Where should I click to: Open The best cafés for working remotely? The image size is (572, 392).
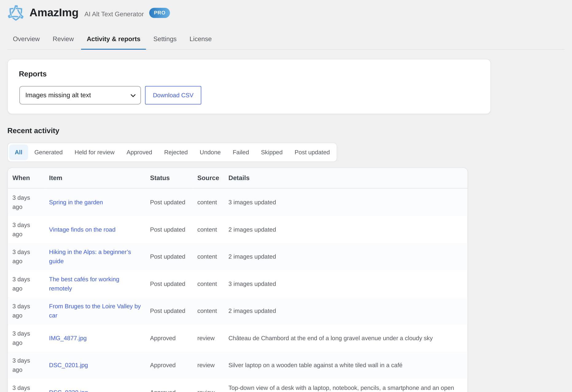tap(84, 284)
